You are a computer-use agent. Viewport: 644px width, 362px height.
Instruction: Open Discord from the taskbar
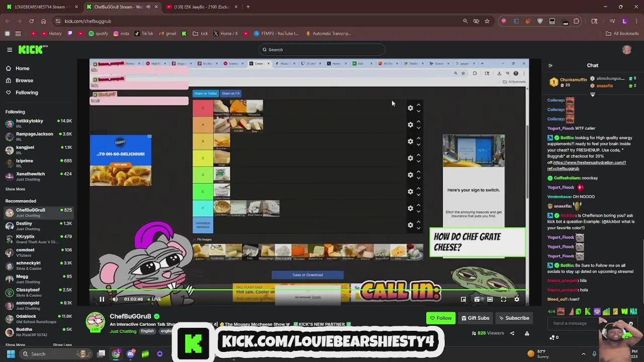point(131,354)
